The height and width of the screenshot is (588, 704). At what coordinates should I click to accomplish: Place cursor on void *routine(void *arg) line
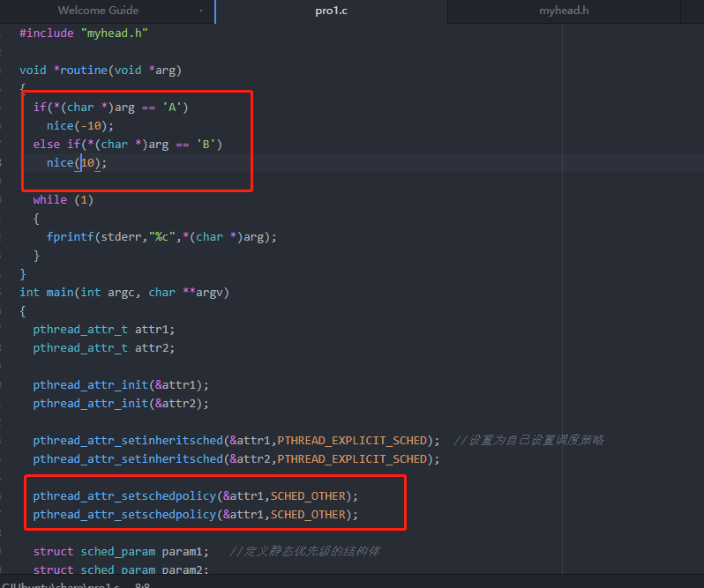click(100, 71)
